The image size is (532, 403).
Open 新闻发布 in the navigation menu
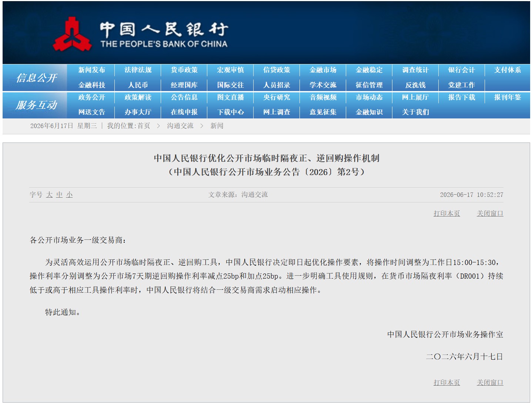tap(92, 70)
